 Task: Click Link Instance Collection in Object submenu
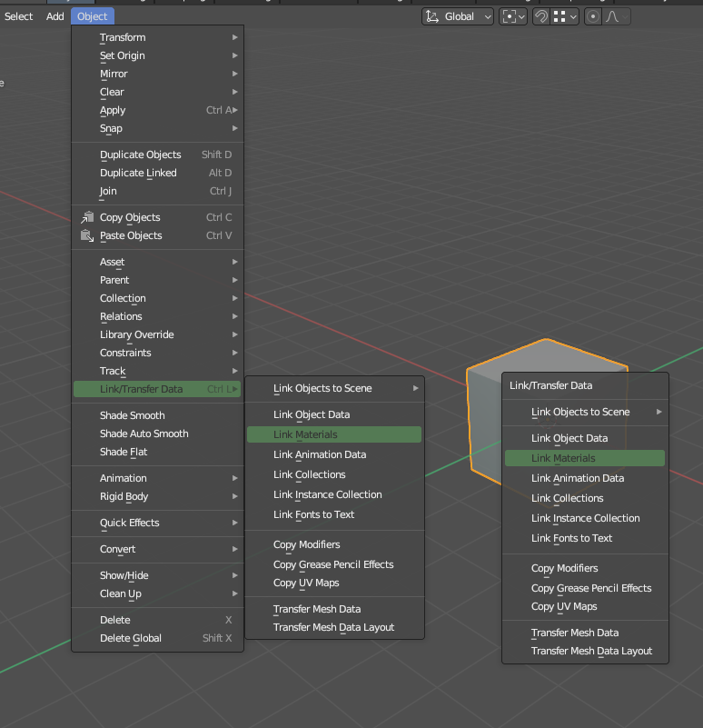[334, 494]
